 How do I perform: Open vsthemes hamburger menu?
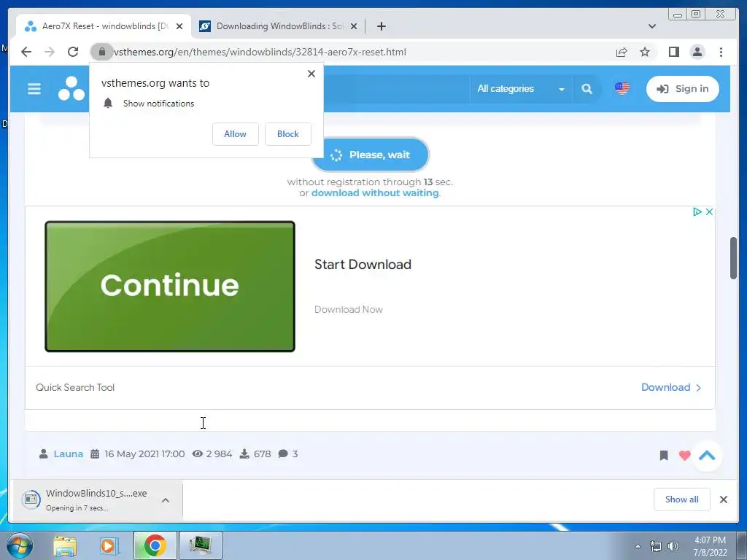tap(34, 89)
